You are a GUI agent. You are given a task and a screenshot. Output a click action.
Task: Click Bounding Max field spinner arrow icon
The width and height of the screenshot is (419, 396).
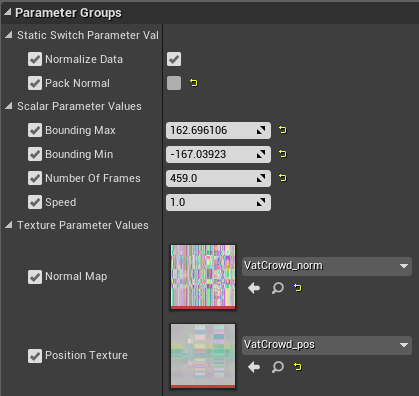tap(261, 130)
